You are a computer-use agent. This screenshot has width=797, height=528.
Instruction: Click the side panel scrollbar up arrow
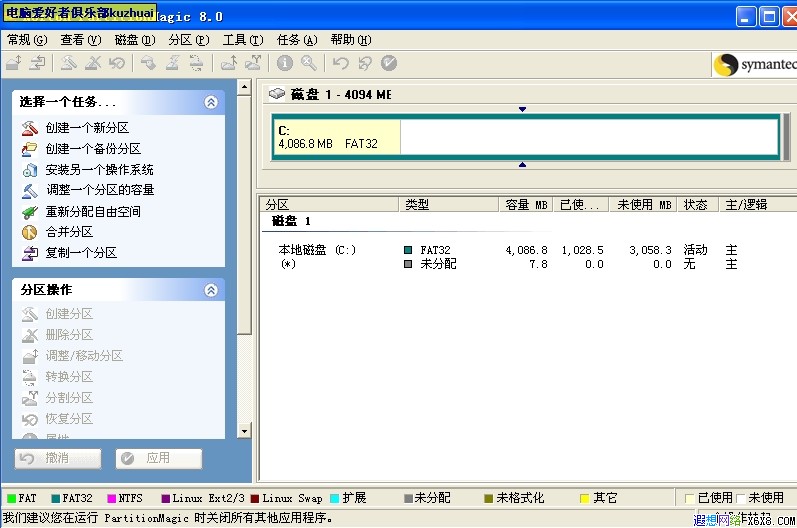pyautogui.click(x=244, y=87)
